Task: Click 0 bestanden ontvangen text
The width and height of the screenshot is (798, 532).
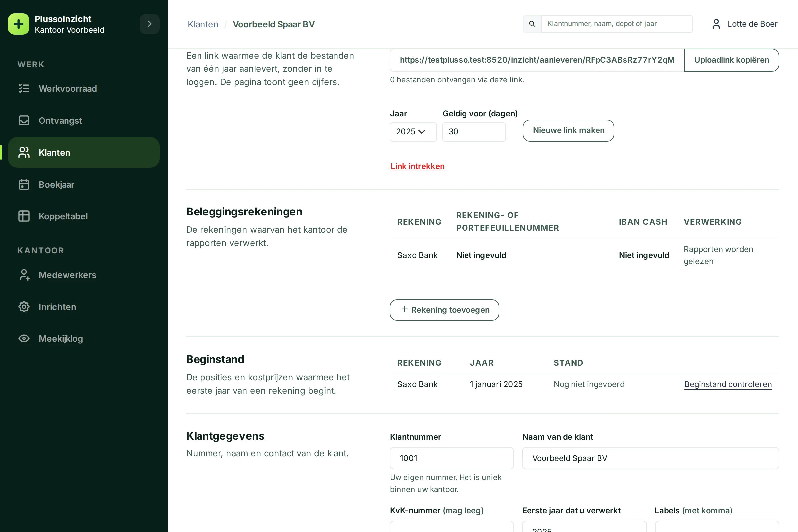Action: pos(457,80)
